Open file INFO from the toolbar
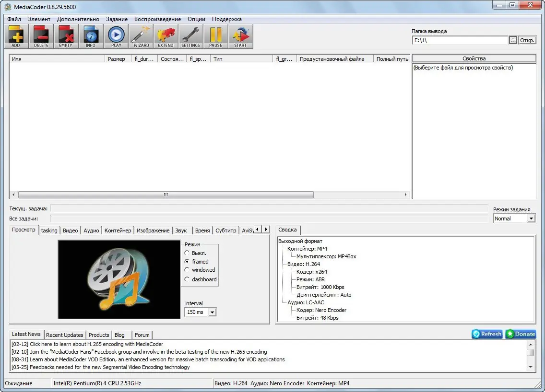Screen dimensions: 545x392 91,36
